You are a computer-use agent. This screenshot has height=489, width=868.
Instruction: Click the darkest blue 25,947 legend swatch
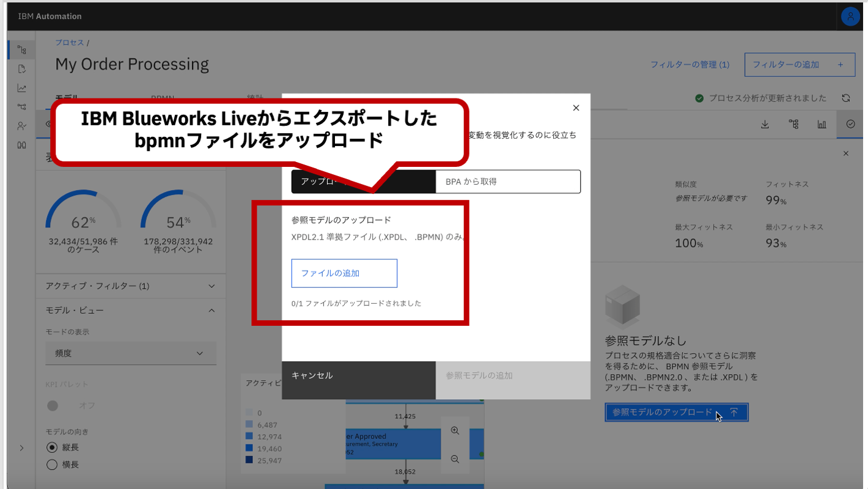(x=250, y=460)
